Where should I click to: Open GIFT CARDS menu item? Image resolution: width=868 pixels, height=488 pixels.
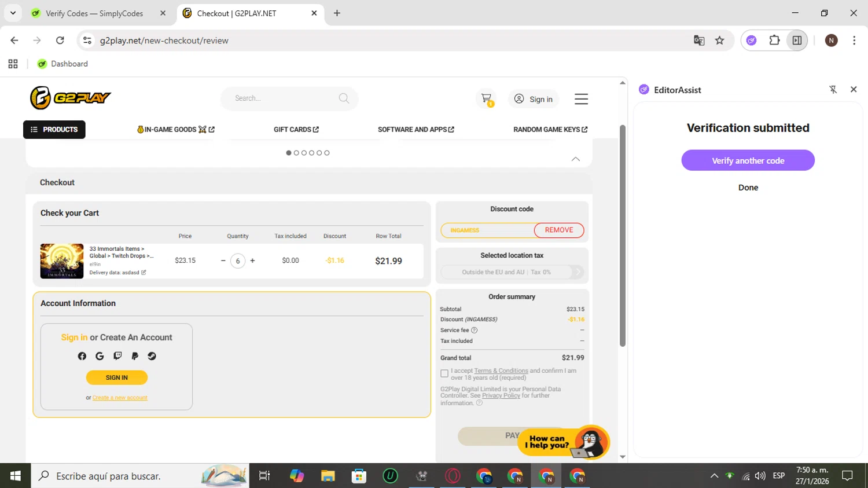[x=296, y=130]
